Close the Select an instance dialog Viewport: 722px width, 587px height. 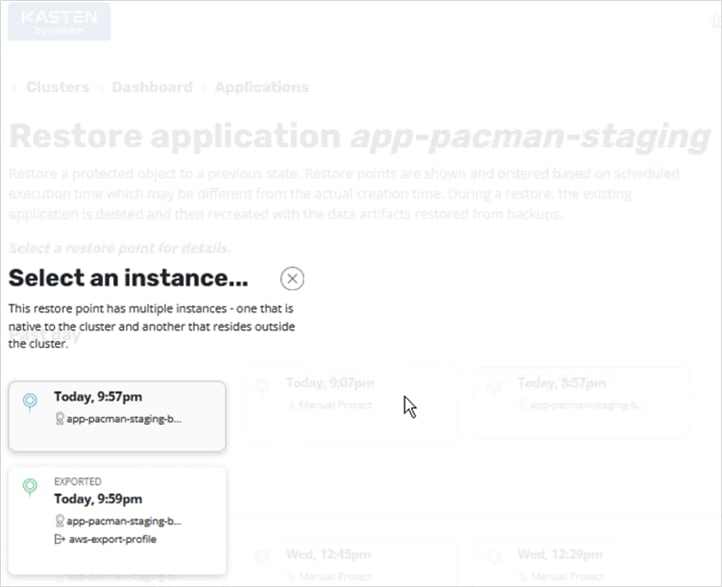coord(292,279)
